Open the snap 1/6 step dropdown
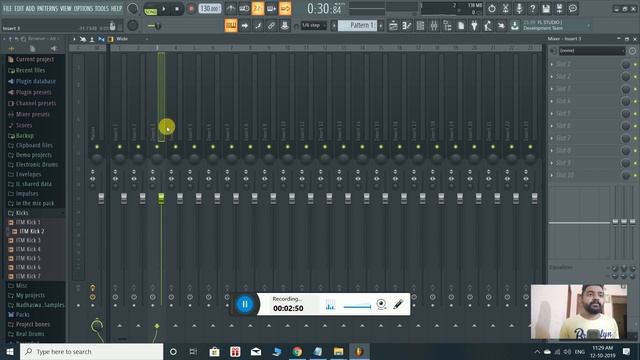The width and height of the screenshot is (640, 360). (313, 26)
